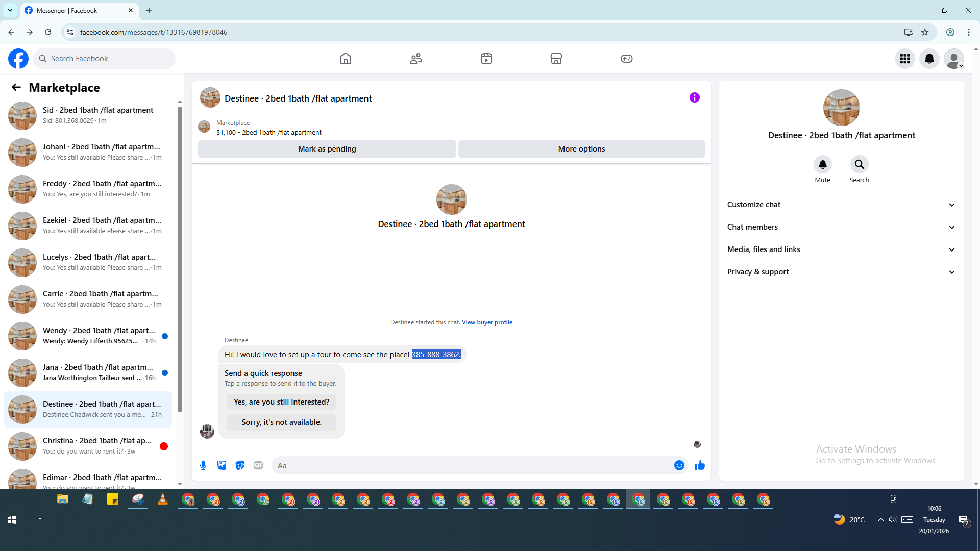The height and width of the screenshot is (551, 980).
Task: Bookmark this tab with the star icon
Action: tap(925, 32)
